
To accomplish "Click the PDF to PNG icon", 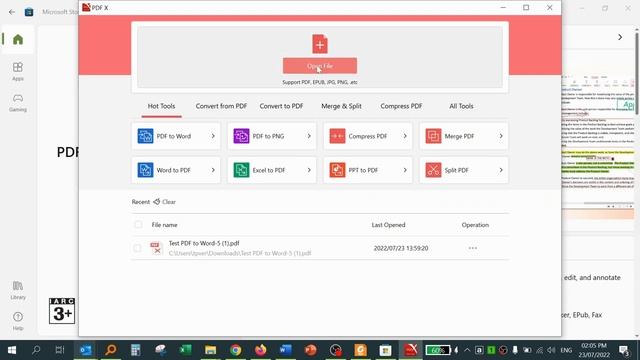I will click(241, 136).
